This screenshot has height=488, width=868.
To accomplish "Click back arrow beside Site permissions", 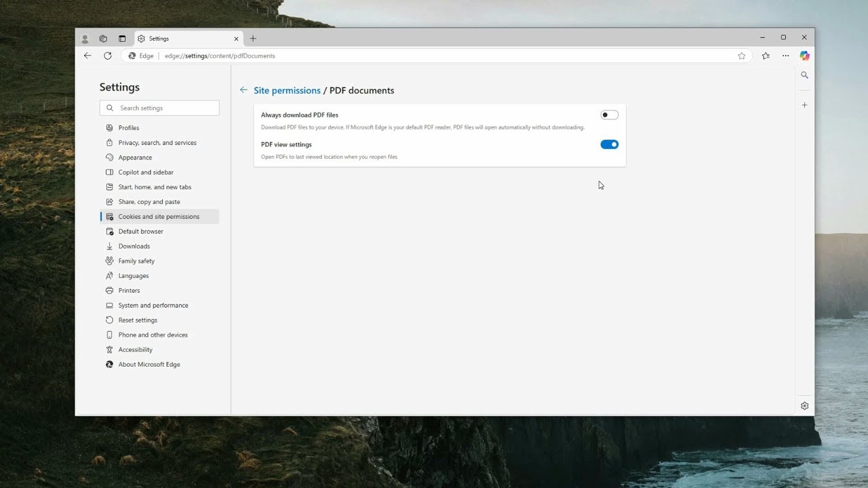I will pos(243,90).
